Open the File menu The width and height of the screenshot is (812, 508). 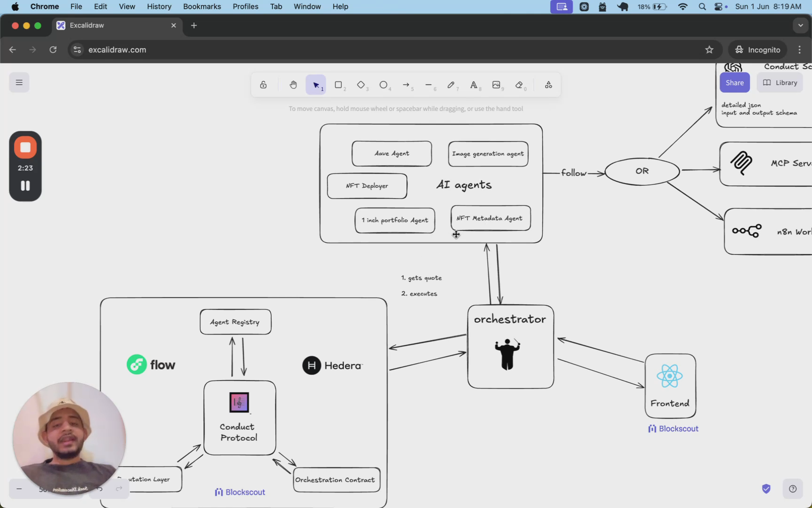tap(76, 7)
